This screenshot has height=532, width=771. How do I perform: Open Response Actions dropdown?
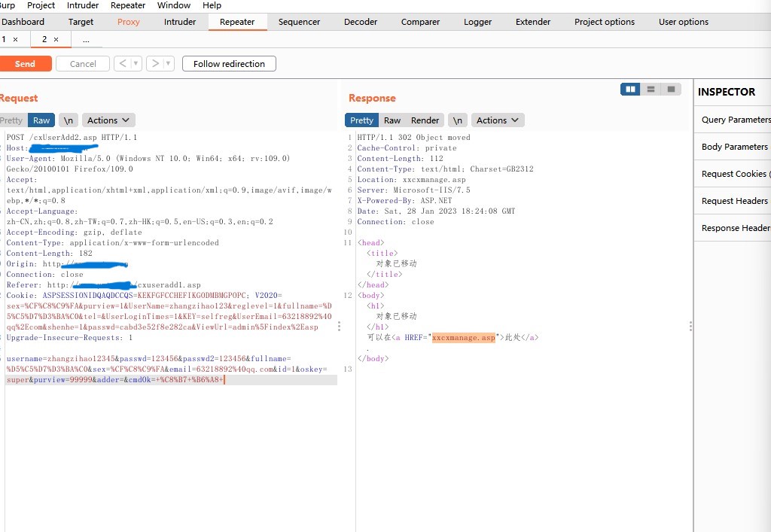(x=498, y=120)
